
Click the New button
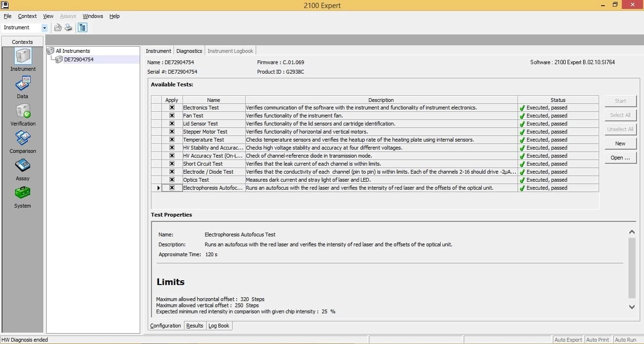(x=620, y=143)
